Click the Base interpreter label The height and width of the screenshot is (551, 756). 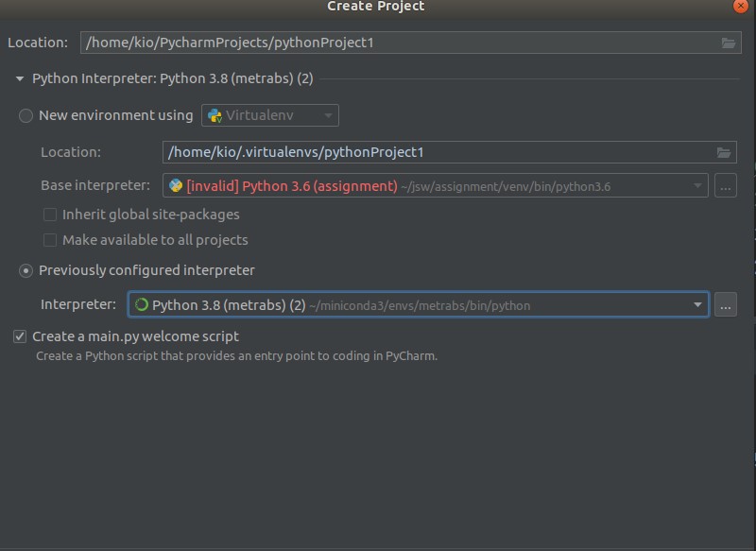point(95,185)
